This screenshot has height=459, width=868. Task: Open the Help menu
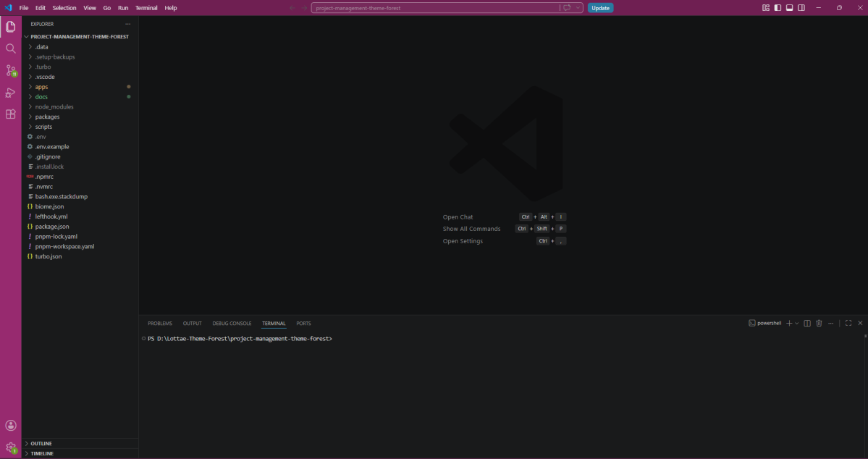(171, 8)
